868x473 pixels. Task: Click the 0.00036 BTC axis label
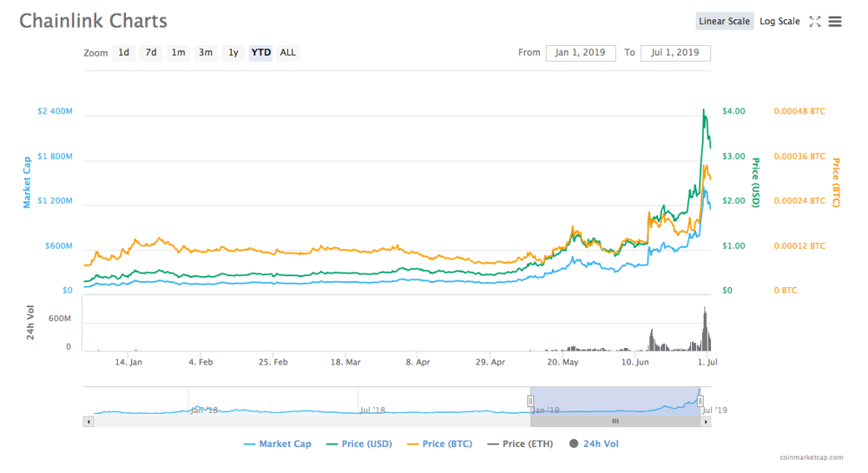tap(799, 156)
